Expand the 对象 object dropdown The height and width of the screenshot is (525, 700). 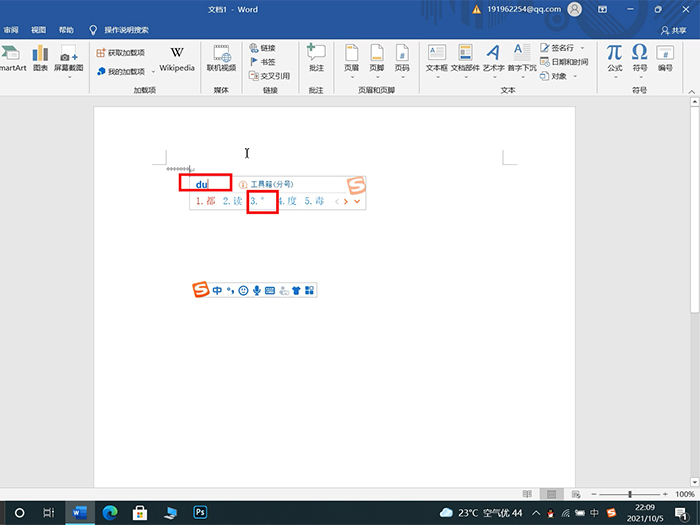coord(575,76)
